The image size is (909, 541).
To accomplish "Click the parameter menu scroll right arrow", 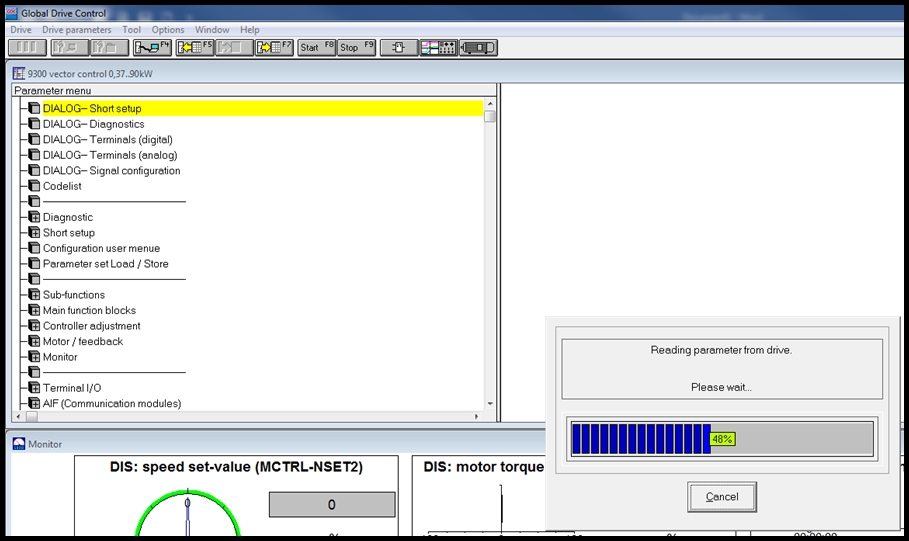I will [477, 416].
